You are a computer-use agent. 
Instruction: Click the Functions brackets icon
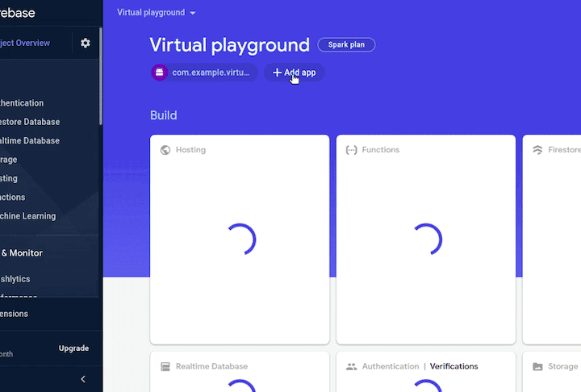click(351, 150)
